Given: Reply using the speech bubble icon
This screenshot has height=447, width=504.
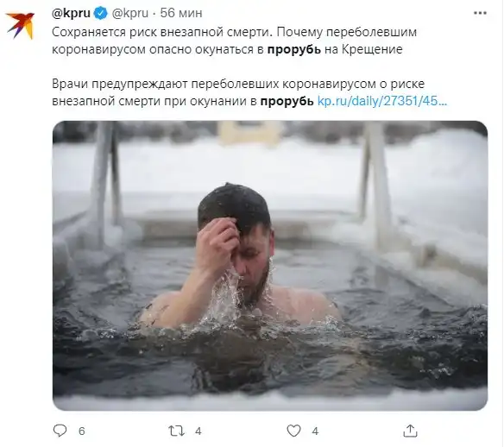Looking at the screenshot, I should [x=60, y=431].
